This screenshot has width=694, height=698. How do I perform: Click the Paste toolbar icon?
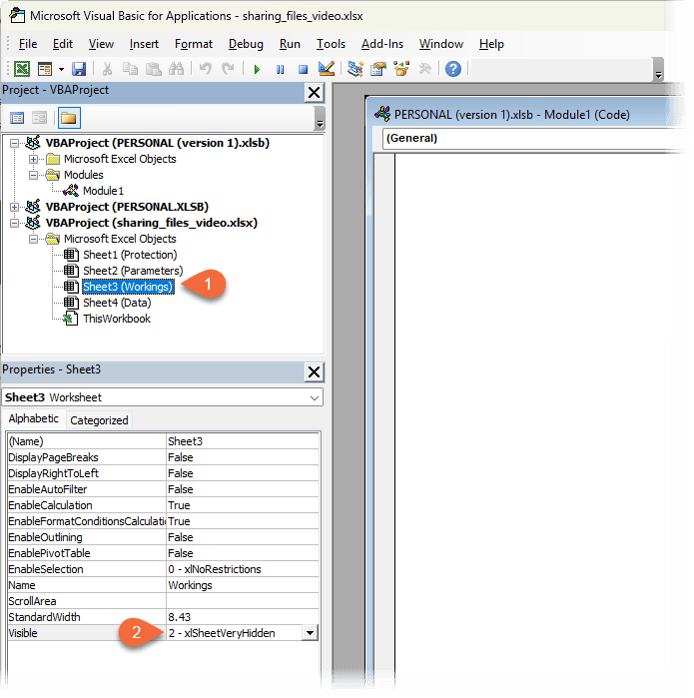pos(154,69)
